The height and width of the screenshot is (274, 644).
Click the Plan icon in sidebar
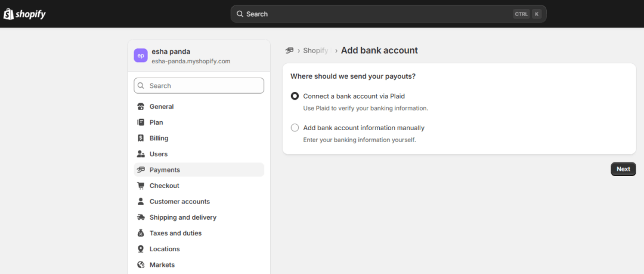click(141, 122)
